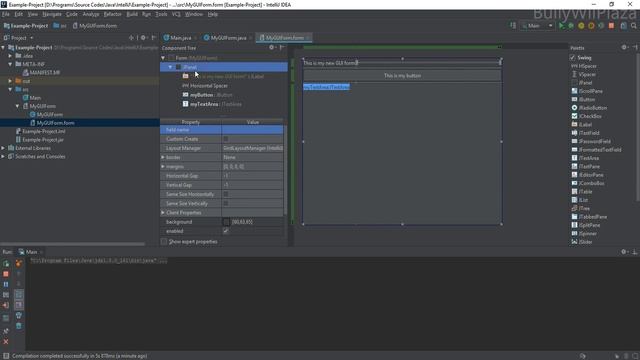Open Palette settings gear
The height and width of the screenshot is (360, 640).
point(624,47)
